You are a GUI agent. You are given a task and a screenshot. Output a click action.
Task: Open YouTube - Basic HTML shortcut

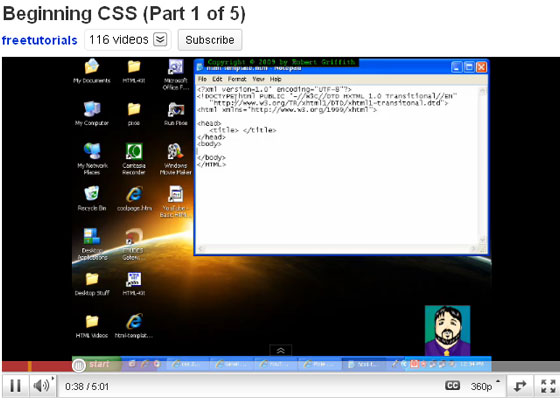(176, 201)
